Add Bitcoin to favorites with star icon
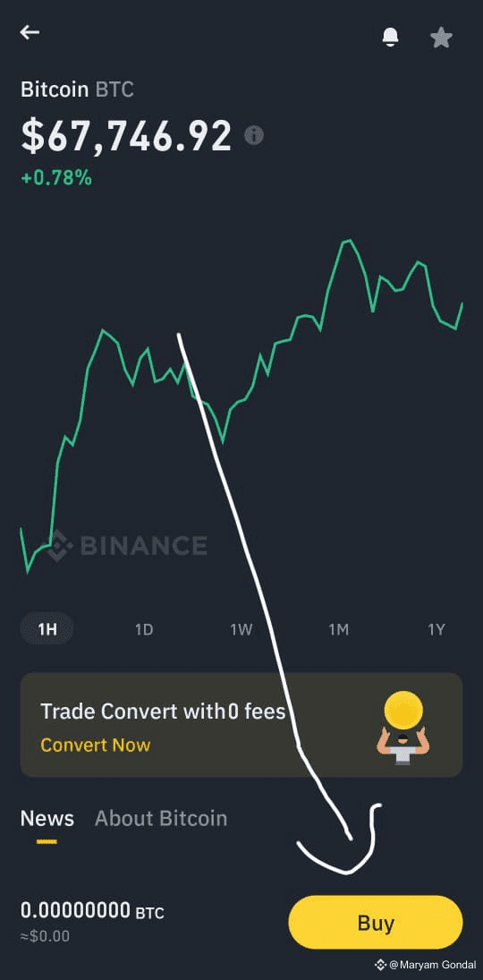 (441, 38)
